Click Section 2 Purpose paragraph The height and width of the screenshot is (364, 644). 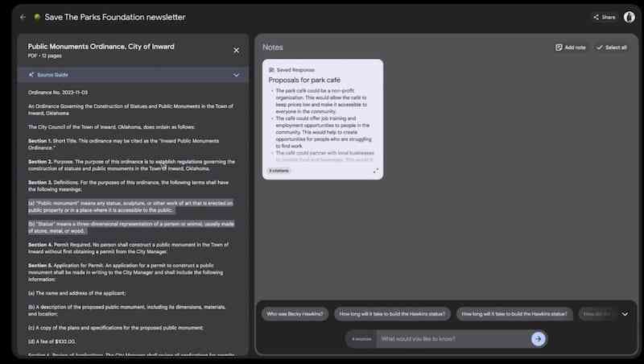click(x=131, y=165)
